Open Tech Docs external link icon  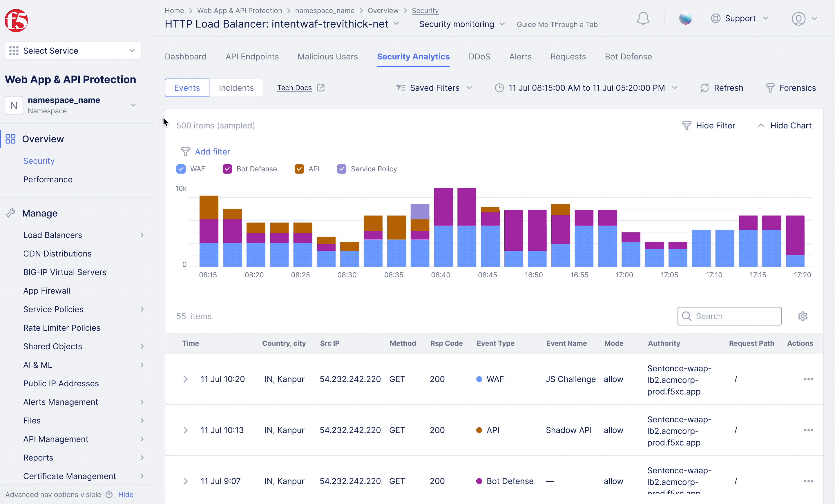[x=320, y=88]
